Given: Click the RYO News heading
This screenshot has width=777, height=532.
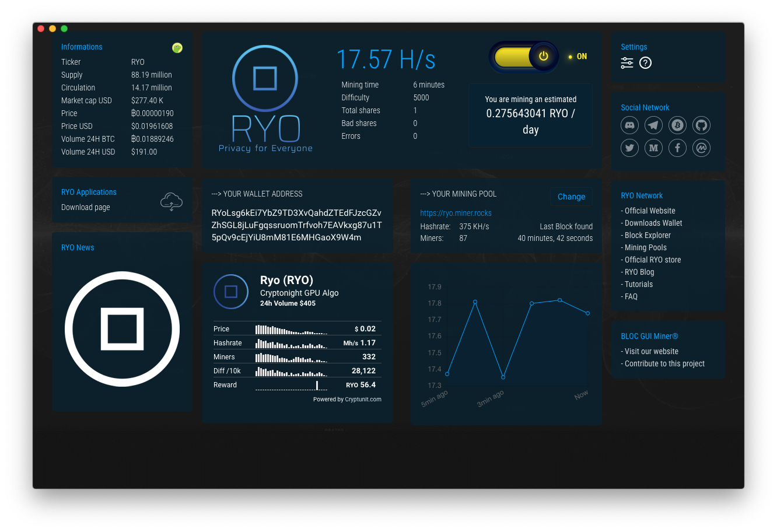Looking at the screenshot, I should pos(78,247).
